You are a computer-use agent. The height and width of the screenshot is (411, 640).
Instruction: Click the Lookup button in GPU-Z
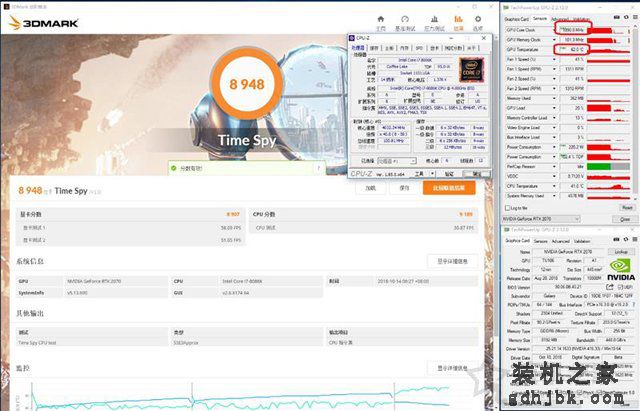[621, 252]
